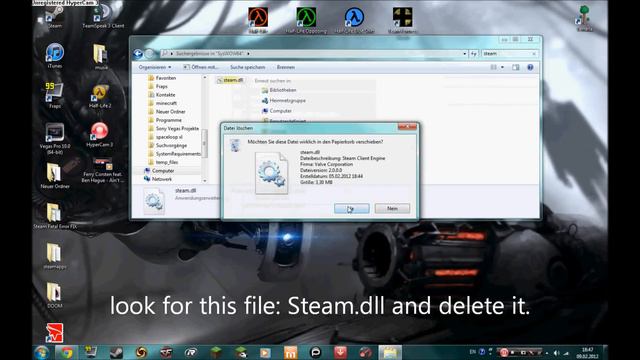Change view via view options icon
Image resolution: width=640 pixels, height=360 pixels.
[493, 67]
